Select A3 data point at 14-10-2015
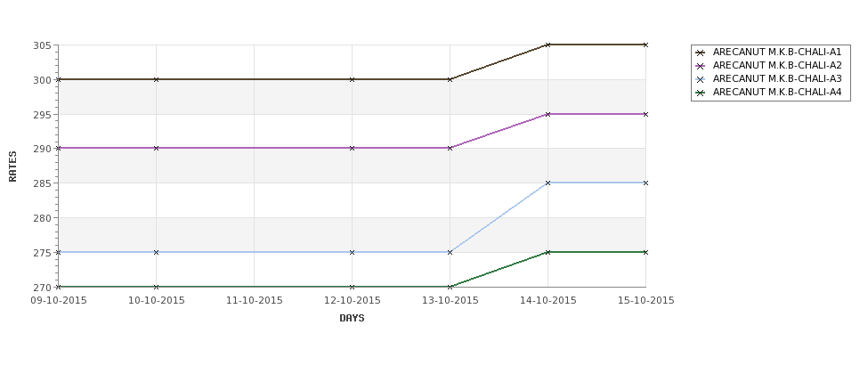The width and height of the screenshot is (868, 382). [548, 183]
